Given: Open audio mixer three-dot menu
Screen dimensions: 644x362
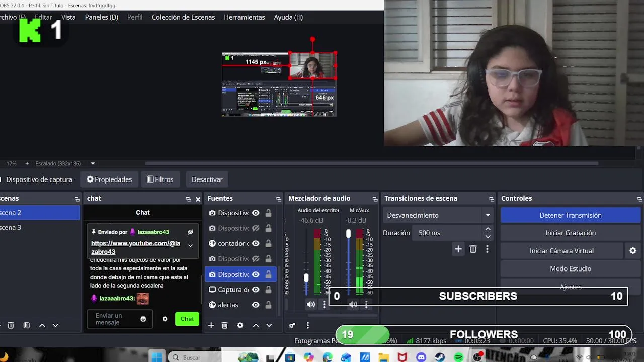Looking at the screenshot, I should point(307,325).
